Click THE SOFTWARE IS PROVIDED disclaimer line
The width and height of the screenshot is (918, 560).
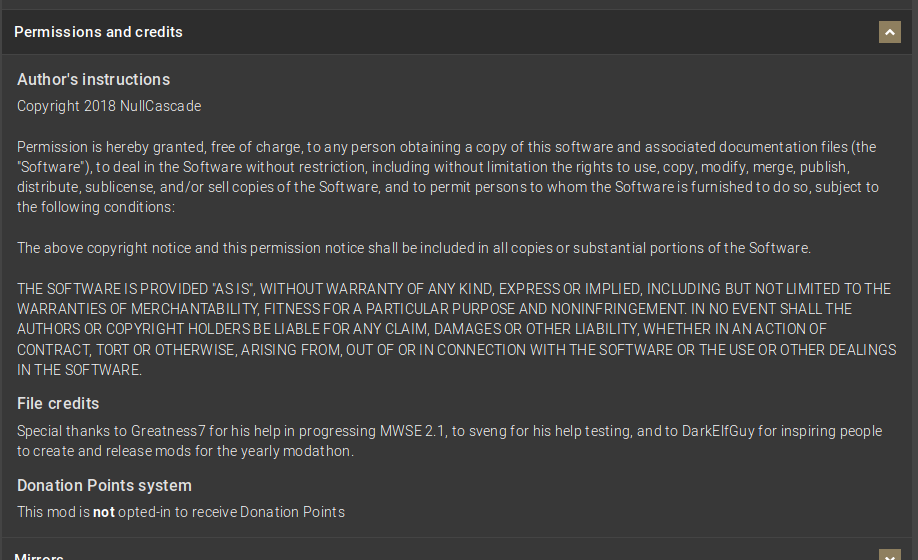point(457,329)
